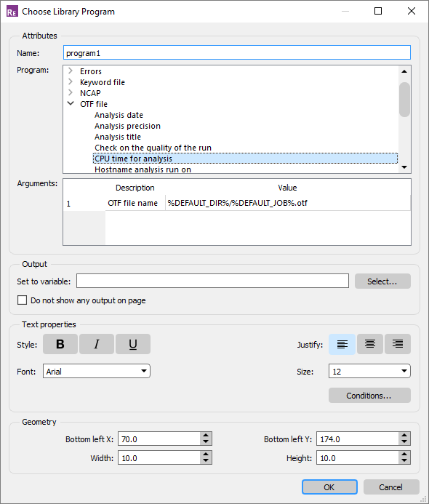429x504 pixels.
Task: Click the REPORTER app icon in title bar
Action: pos(12,12)
